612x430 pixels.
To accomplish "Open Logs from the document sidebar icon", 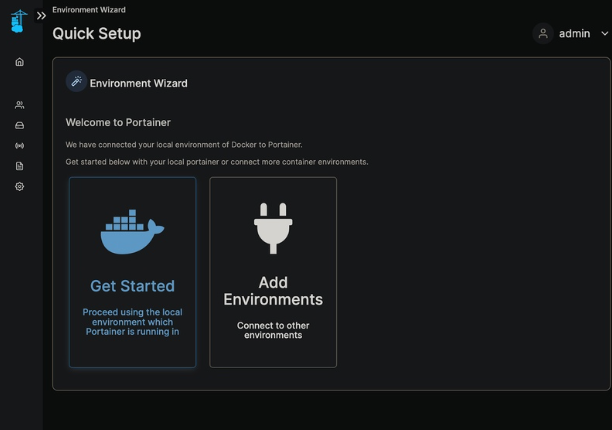I will [20, 166].
